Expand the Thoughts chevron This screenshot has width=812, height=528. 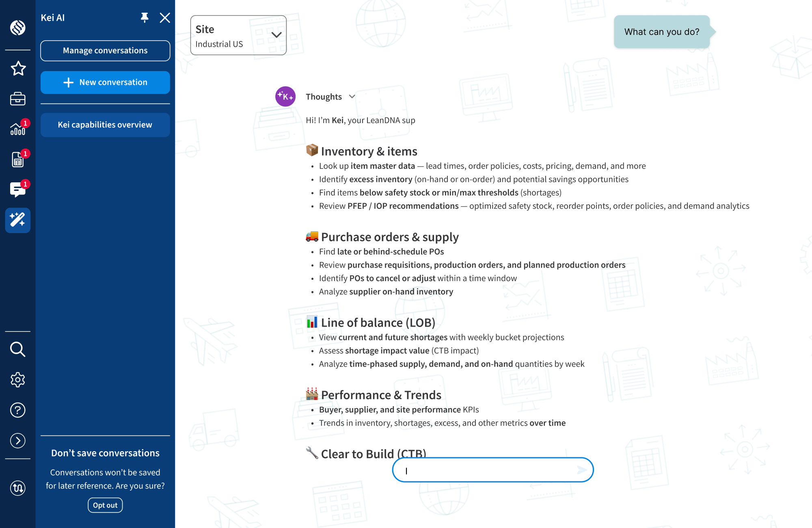pos(352,97)
